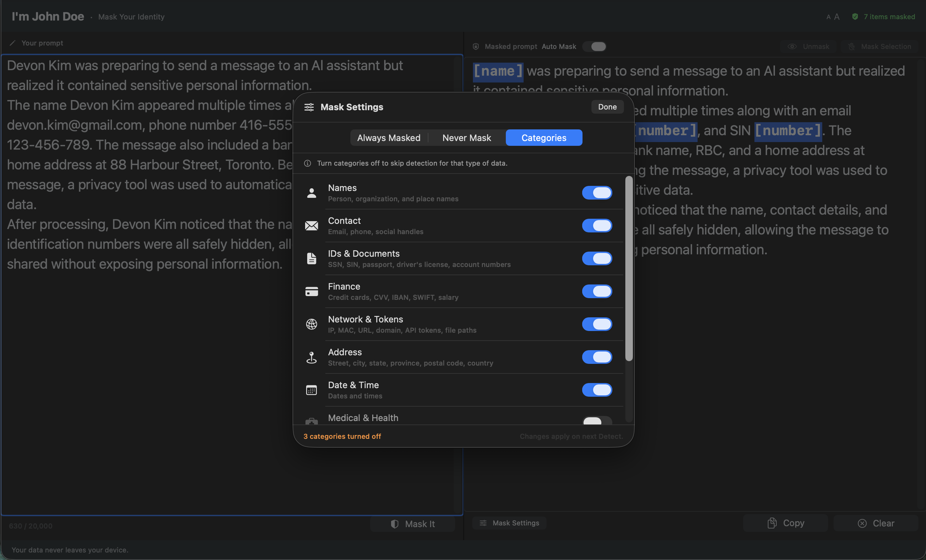Screen dimensions: 926x560
Task: Click the '7 items masked' indicator
Action: click(889, 16)
